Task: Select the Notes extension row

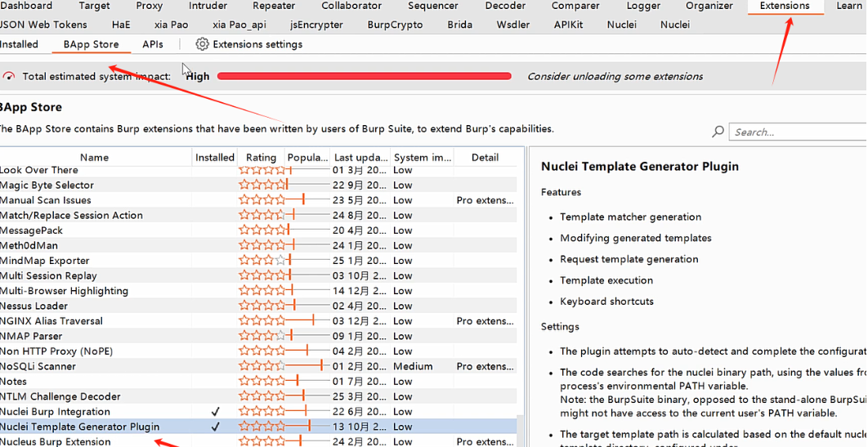Action: 258,381
